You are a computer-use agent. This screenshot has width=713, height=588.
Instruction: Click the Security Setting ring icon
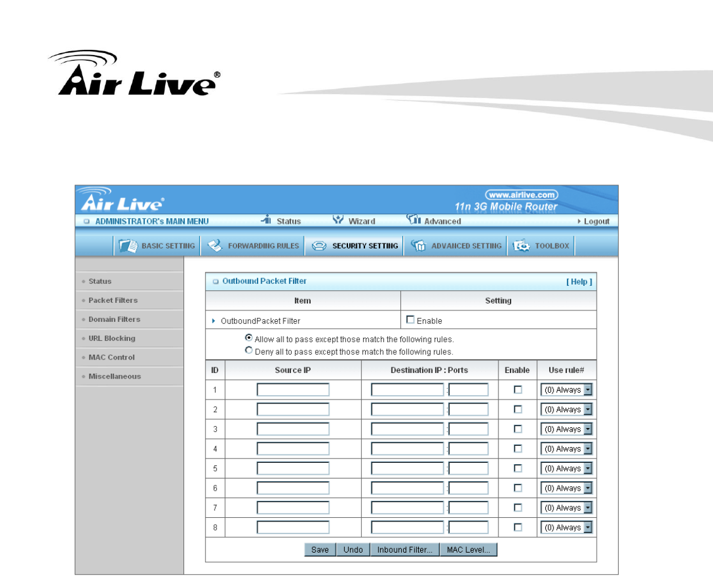click(319, 246)
